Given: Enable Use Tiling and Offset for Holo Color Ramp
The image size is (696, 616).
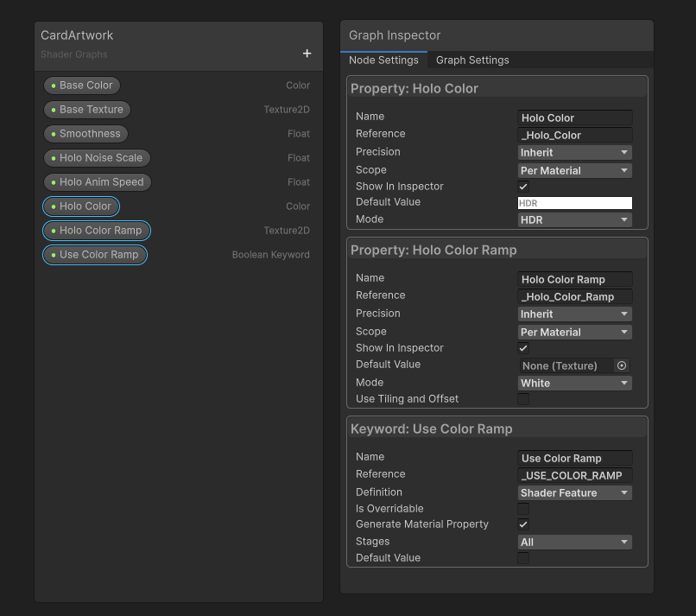Looking at the screenshot, I should click(x=523, y=398).
